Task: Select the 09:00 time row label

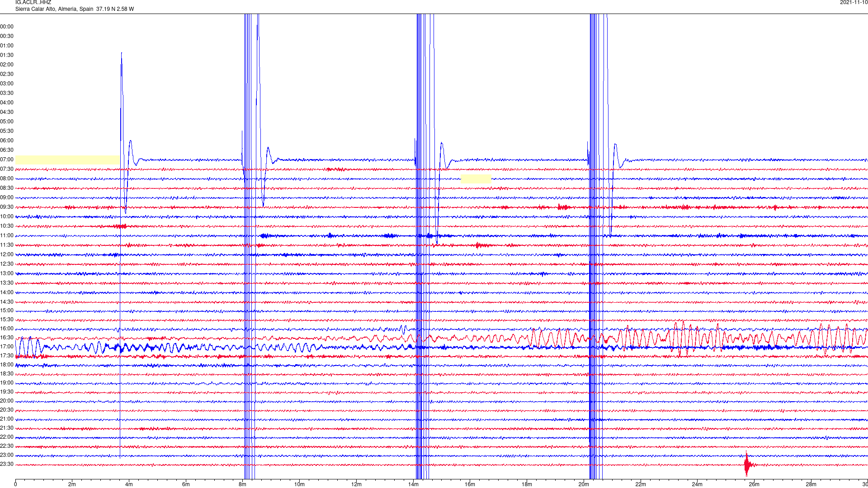Action: pyautogui.click(x=7, y=197)
